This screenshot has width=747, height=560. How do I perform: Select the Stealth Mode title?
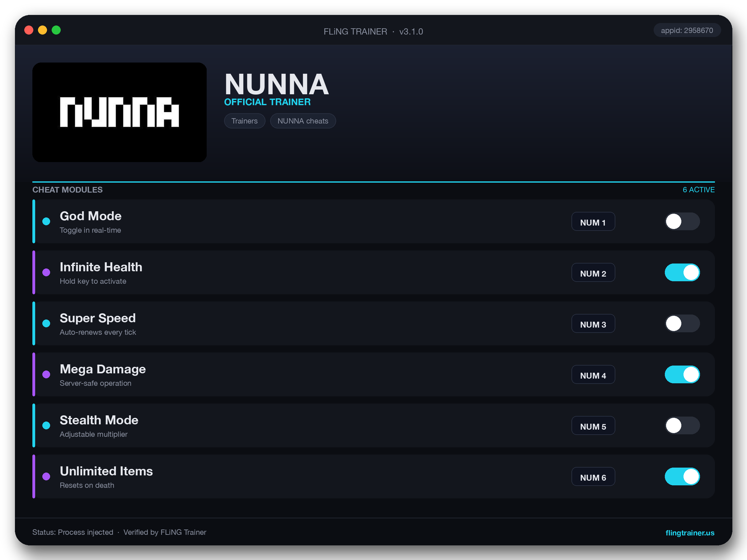99,420
